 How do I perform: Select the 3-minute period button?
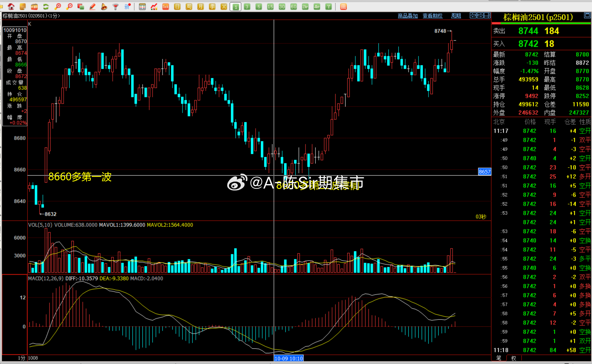pyautogui.click(x=247, y=7)
